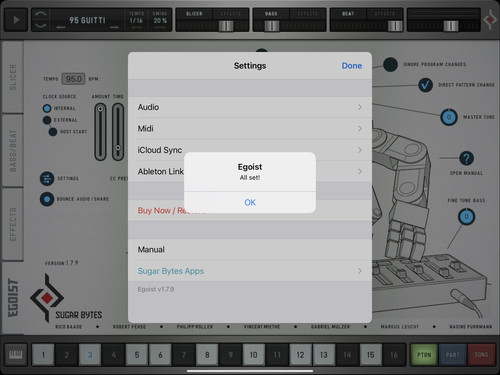Toggle the Host Start option
The height and width of the screenshot is (375, 500).
(53, 132)
